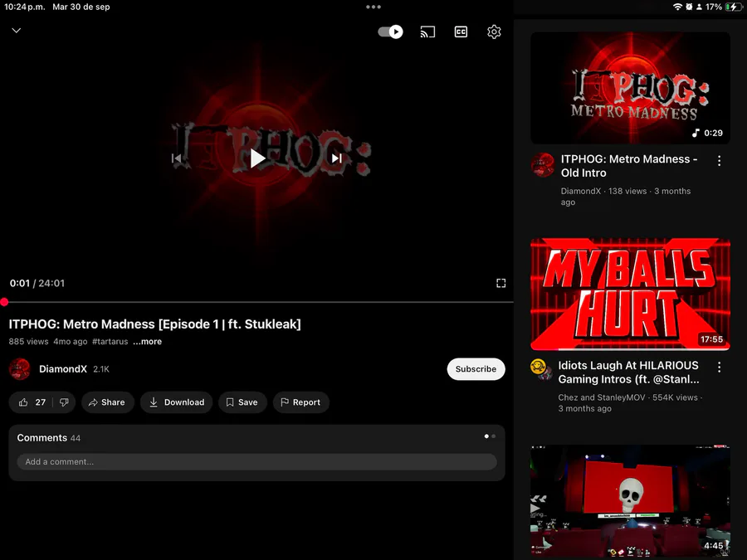Image resolution: width=747 pixels, height=560 pixels.
Task: Tap the three-dot multitasking indicator
Action: click(373, 7)
